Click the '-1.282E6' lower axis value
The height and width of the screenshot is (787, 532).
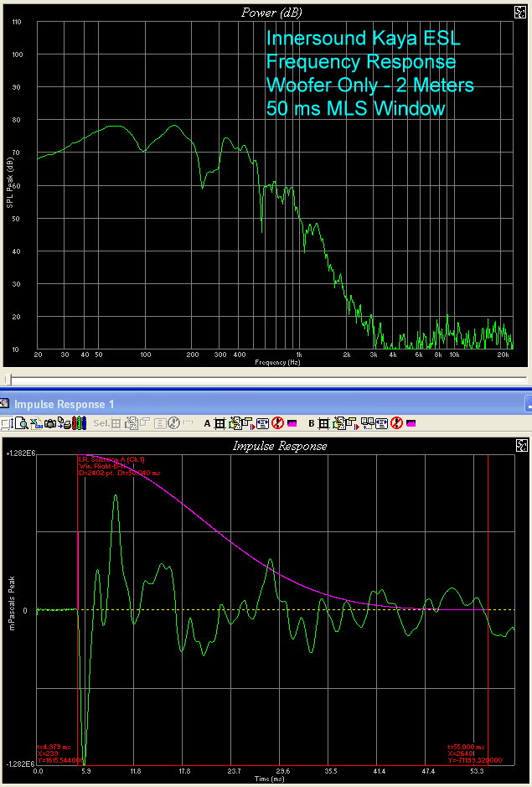20,764
